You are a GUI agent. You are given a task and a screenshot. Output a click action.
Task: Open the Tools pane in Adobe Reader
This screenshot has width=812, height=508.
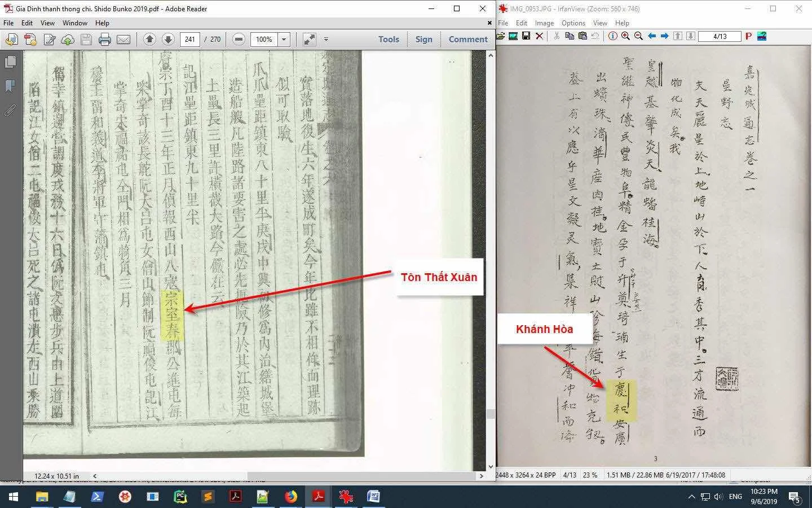click(x=389, y=39)
